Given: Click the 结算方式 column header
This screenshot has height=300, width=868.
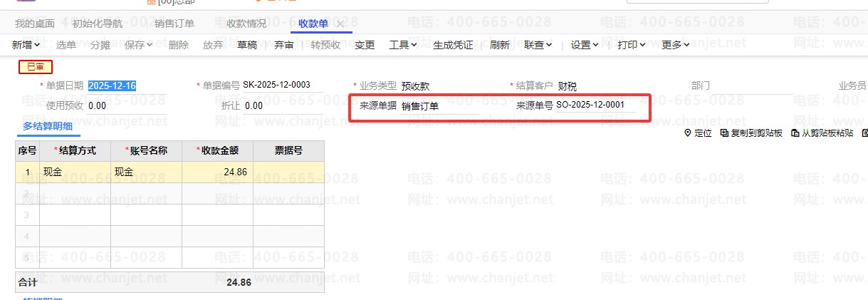Looking at the screenshot, I should click(x=75, y=150).
